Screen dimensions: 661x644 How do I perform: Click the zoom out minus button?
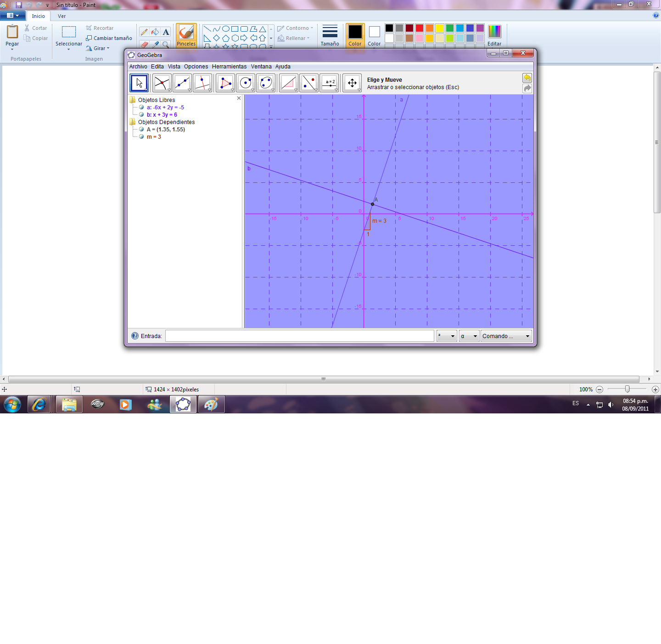click(x=599, y=390)
